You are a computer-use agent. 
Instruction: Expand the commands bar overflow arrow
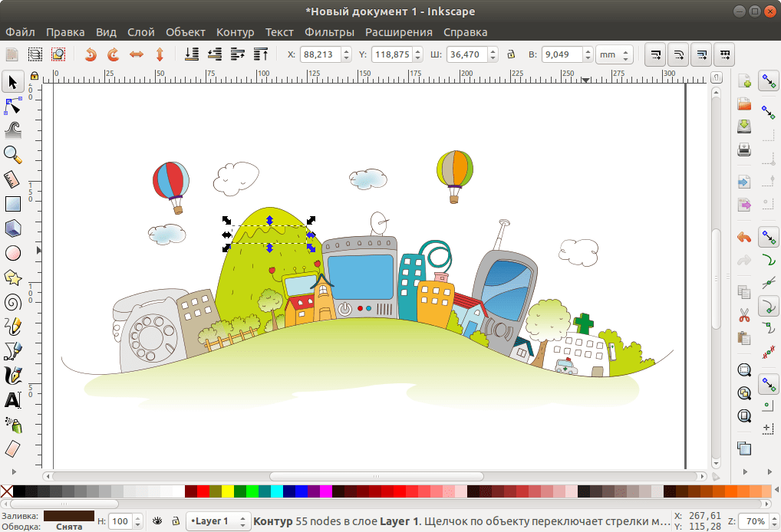743,473
